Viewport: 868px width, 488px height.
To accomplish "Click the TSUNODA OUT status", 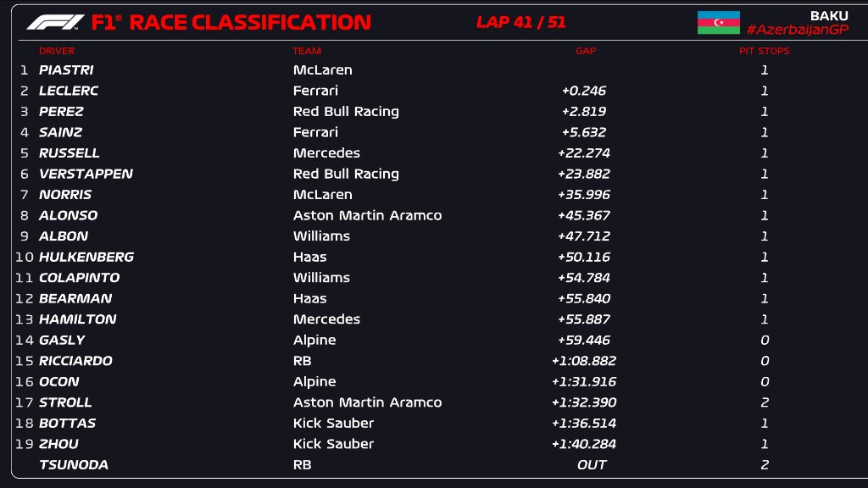I will [x=591, y=465].
